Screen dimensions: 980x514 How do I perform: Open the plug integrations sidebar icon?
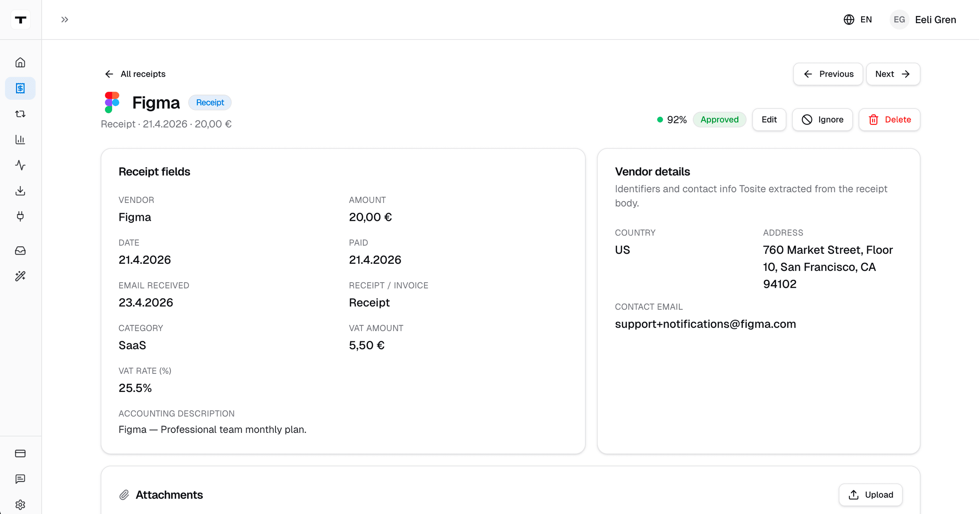pyautogui.click(x=20, y=216)
